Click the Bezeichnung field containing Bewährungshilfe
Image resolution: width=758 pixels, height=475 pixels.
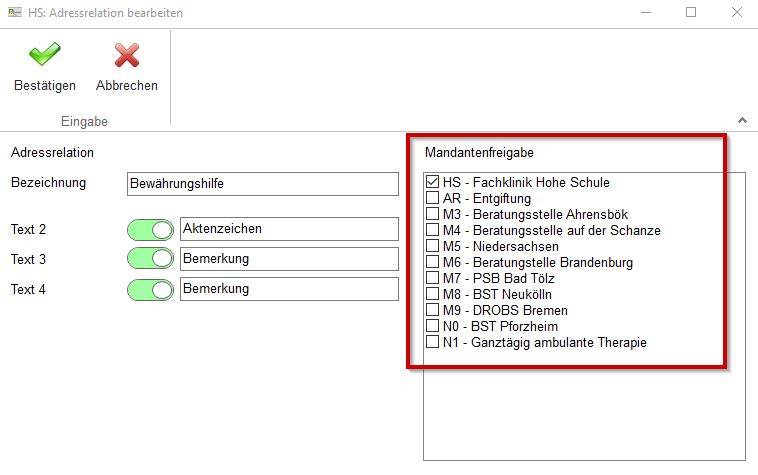(x=262, y=184)
